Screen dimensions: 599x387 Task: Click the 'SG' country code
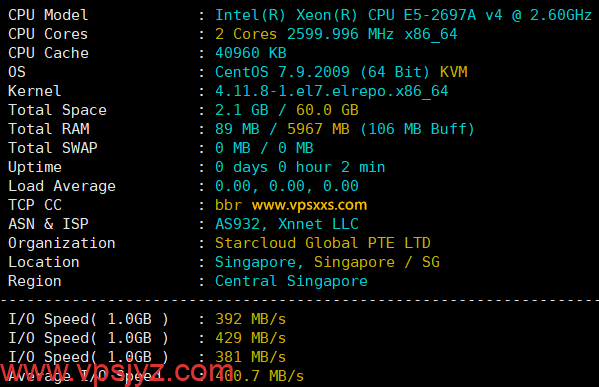pos(431,262)
